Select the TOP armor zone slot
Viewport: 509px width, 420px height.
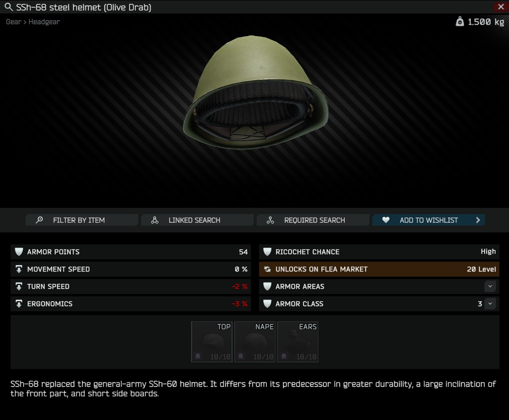pos(212,342)
